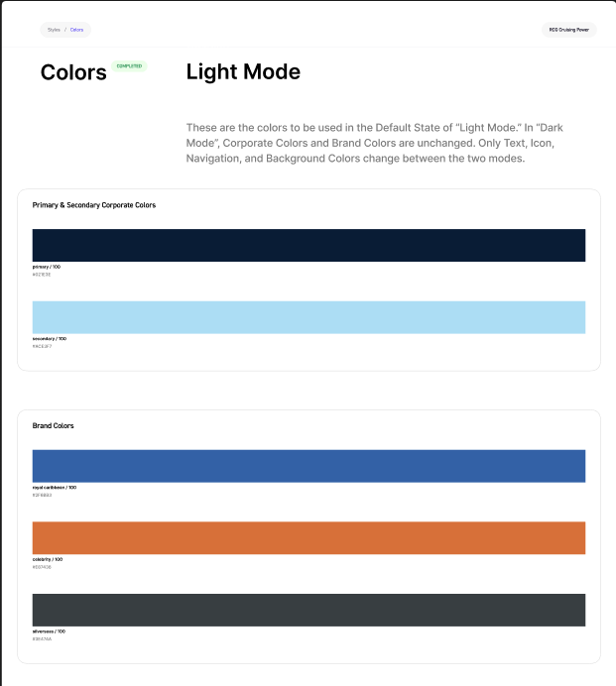This screenshot has width=616, height=686.
Task: Click the Brand Colors section heading
Action: pyautogui.click(x=53, y=425)
